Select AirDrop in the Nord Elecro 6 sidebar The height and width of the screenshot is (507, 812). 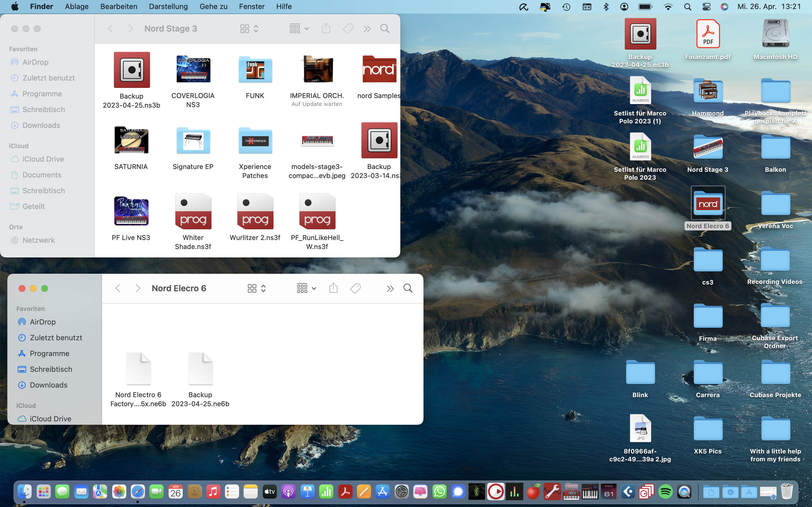click(x=43, y=322)
